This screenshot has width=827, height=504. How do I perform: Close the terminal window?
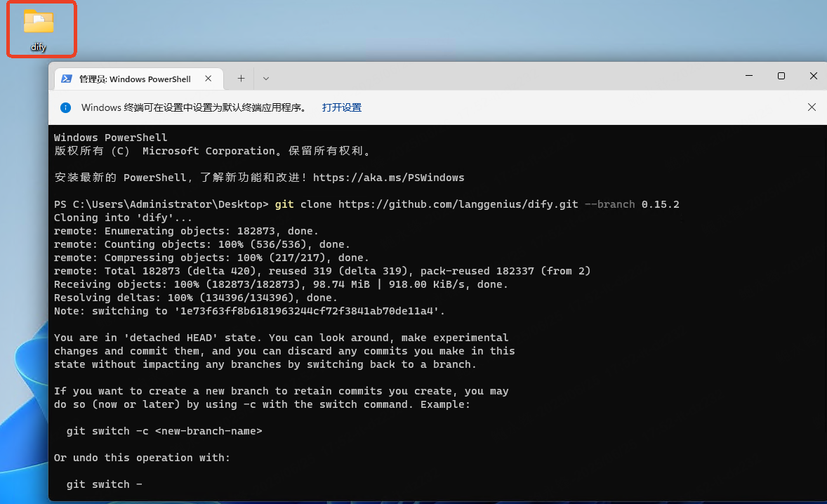(813, 76)
